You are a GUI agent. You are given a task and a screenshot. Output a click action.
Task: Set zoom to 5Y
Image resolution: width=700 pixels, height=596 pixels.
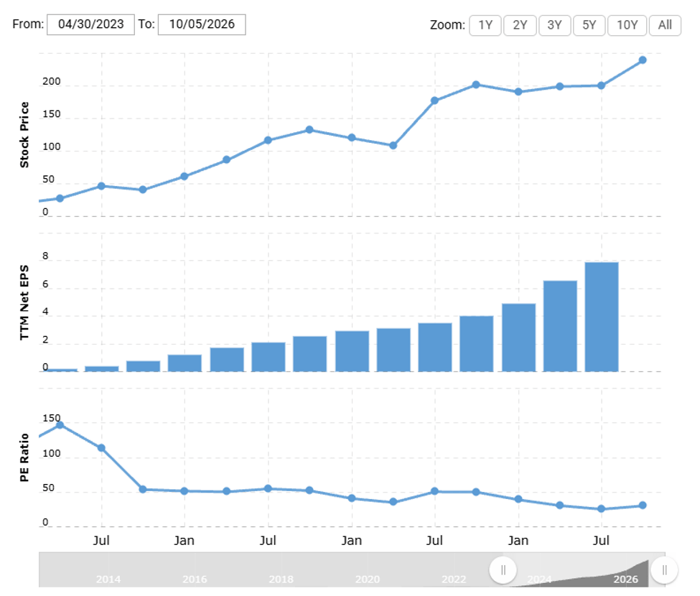(589, 25)
